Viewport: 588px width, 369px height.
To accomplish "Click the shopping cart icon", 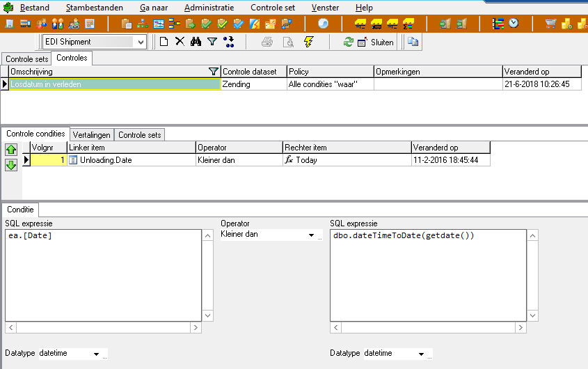I will click(550, 24).
